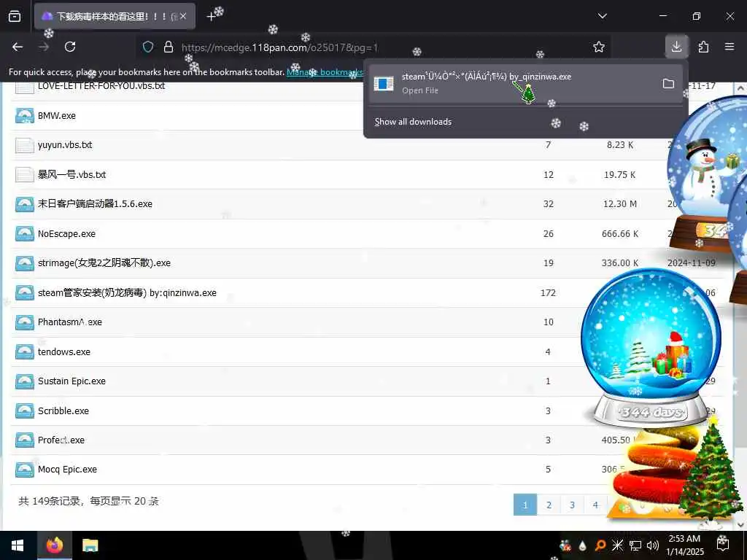Image resolution: width=747 pixels, height=560 pixels.
Task: Click the PhantasmA.exe file icon
Action: pos(24,322)
